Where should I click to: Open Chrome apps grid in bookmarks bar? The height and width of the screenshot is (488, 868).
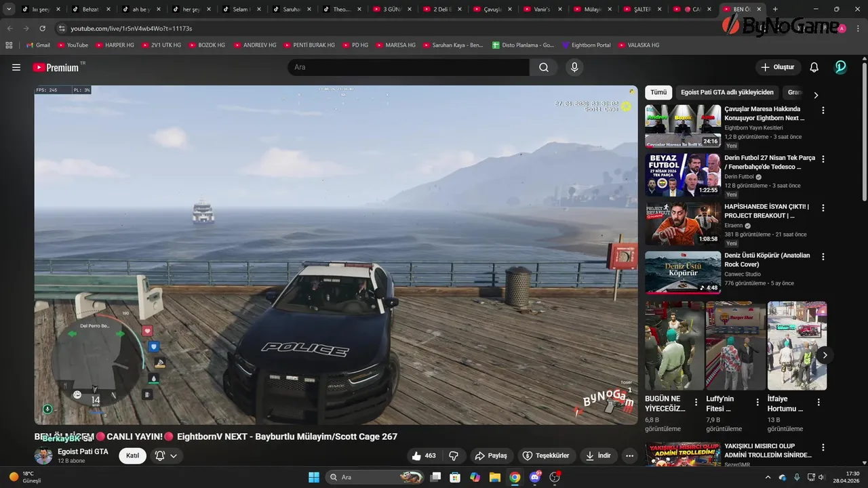pyautogui.click(x=9, y=45)
